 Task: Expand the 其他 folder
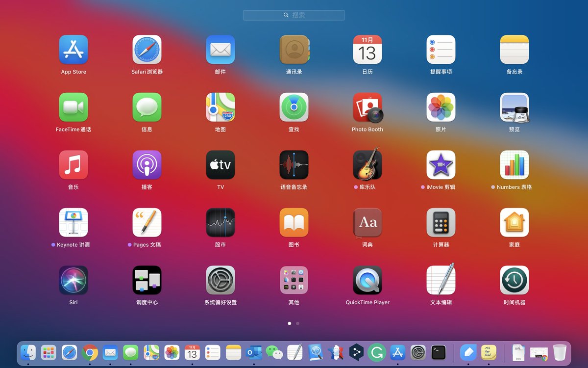[294, 280]
